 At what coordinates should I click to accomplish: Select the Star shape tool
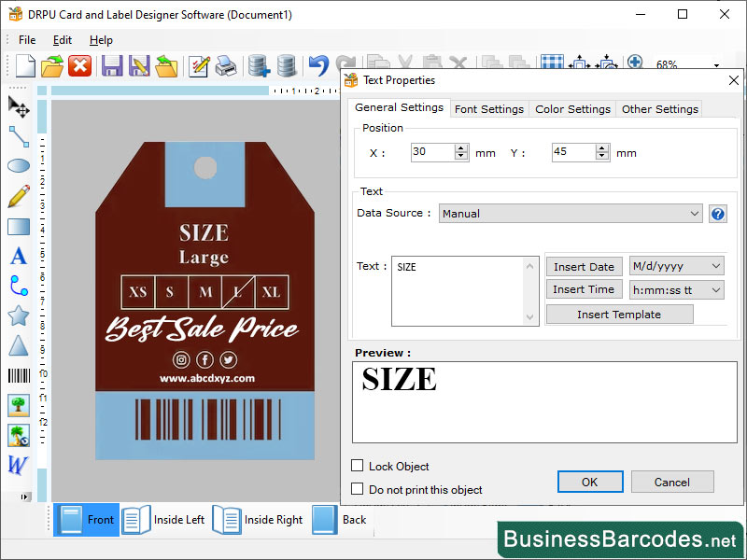pyautogui.click(x=19, y=315)
